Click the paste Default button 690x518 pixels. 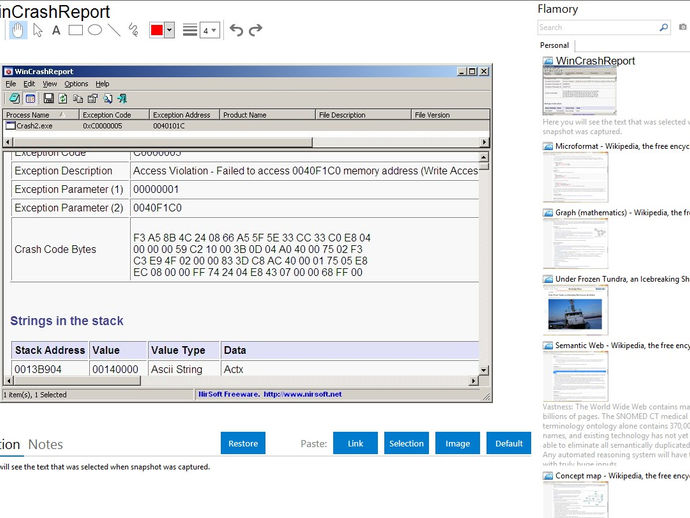point(509,443)
